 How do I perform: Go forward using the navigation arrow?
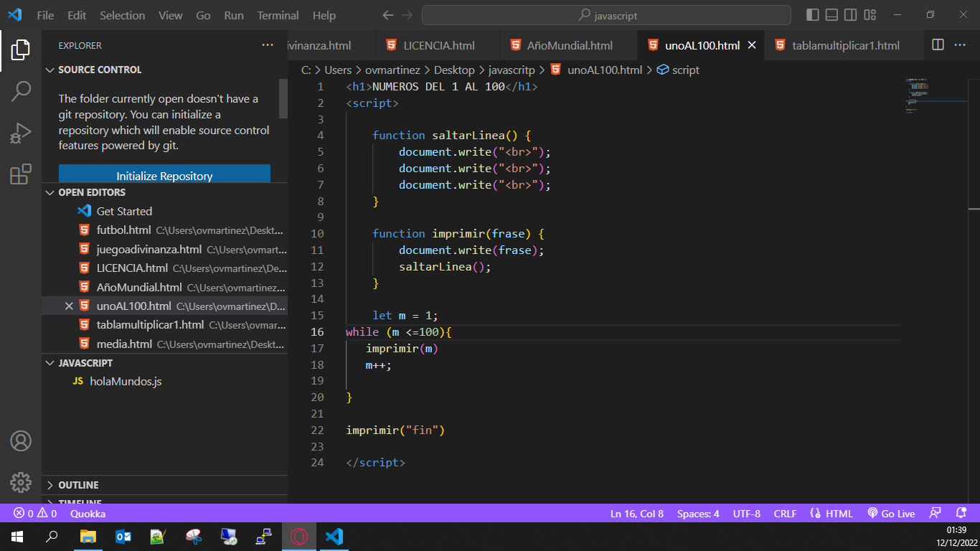pos(407,15)
